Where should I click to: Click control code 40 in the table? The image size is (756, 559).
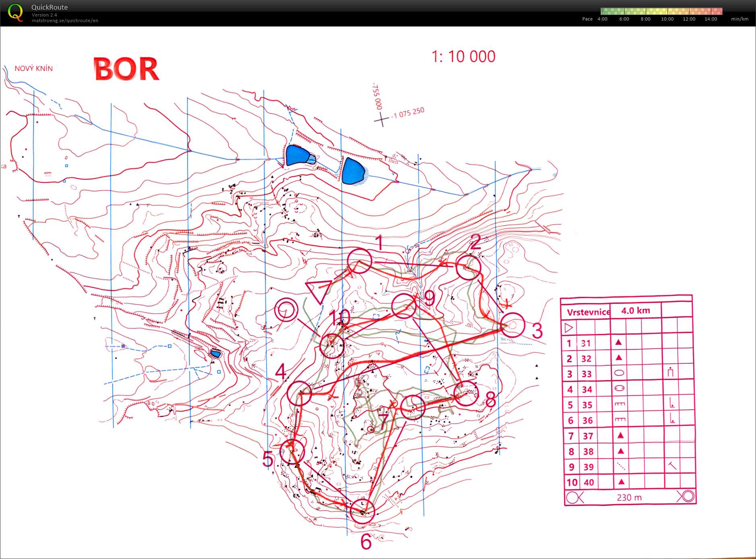(x=589, y=482)
